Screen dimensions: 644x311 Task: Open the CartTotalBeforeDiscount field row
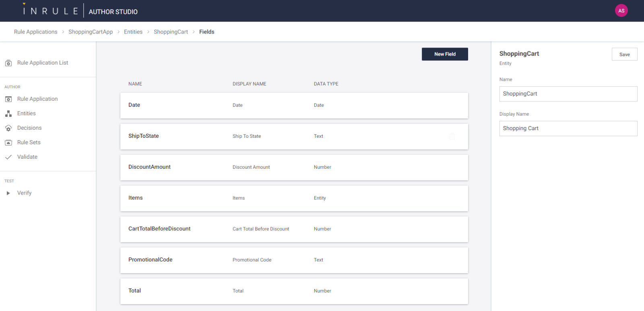[294, 229]
